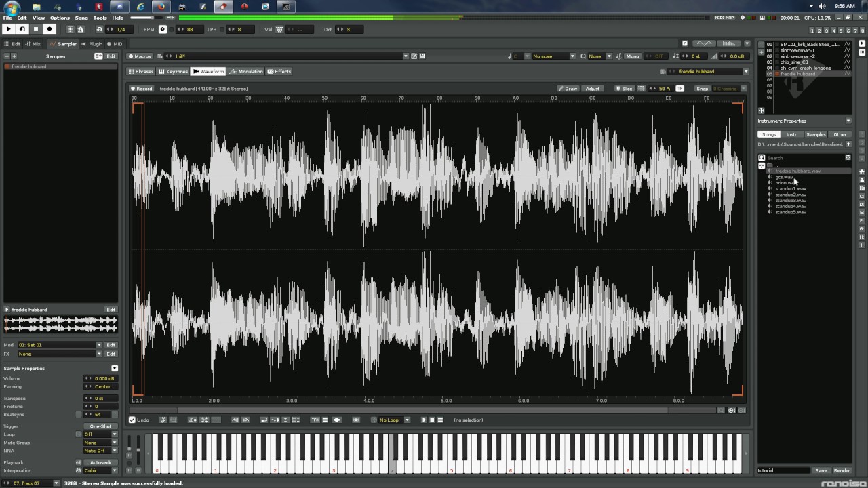Click the fade in icon in waveform toolbar
The height and width of the screenshot is (488, 868).
[x=235, y=420]
